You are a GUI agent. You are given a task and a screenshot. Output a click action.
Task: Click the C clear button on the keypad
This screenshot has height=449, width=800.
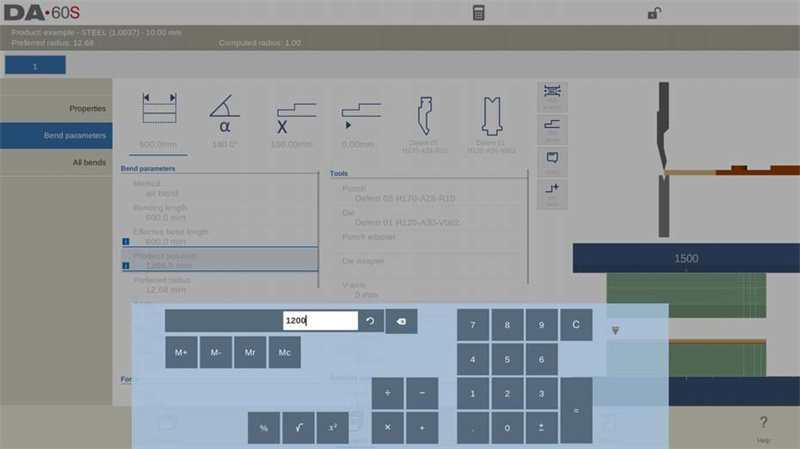576,325
